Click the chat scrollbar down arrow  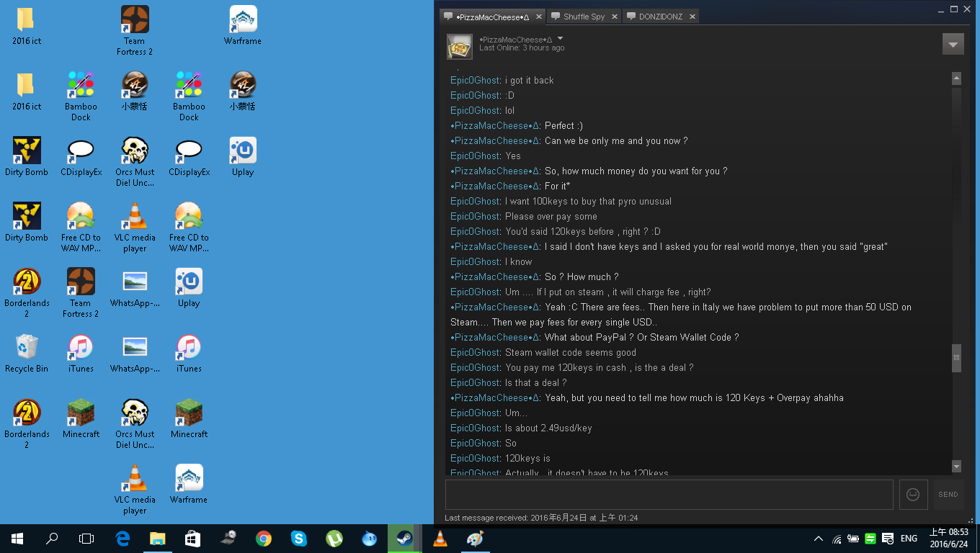coord(956,466)
